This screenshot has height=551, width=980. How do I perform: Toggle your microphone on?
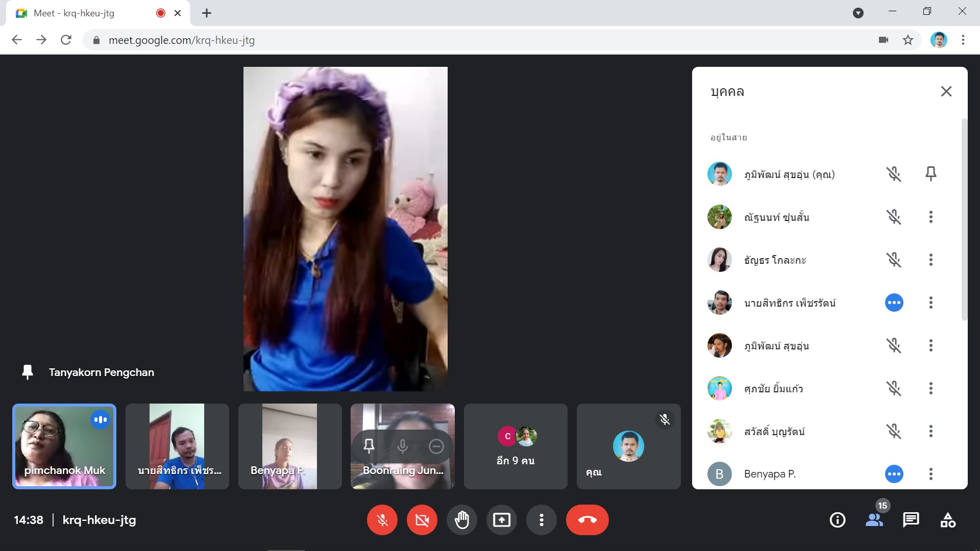[x=382, y=520]
